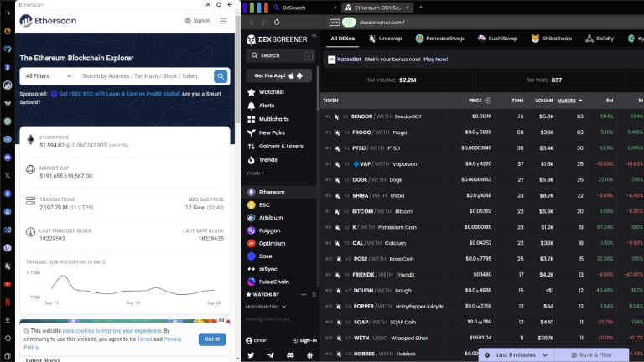Viewport: 644px width, 362px height.
Task: Open Dexscreener Telegram link icon
Action: pos(271,355)
